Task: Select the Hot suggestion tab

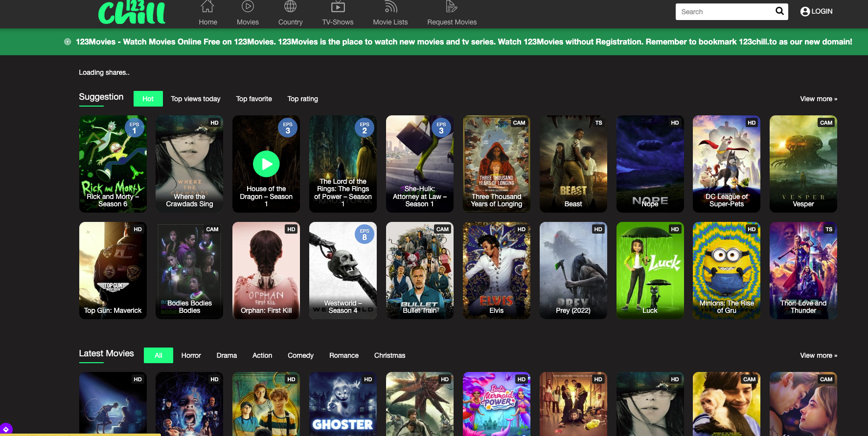Action: click(x=148, y=99)
